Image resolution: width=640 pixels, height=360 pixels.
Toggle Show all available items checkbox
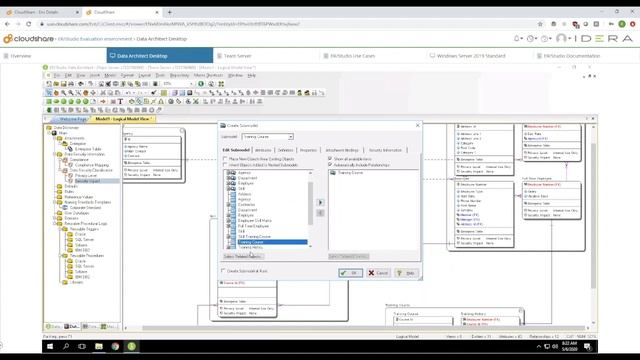tap(330, 158)
